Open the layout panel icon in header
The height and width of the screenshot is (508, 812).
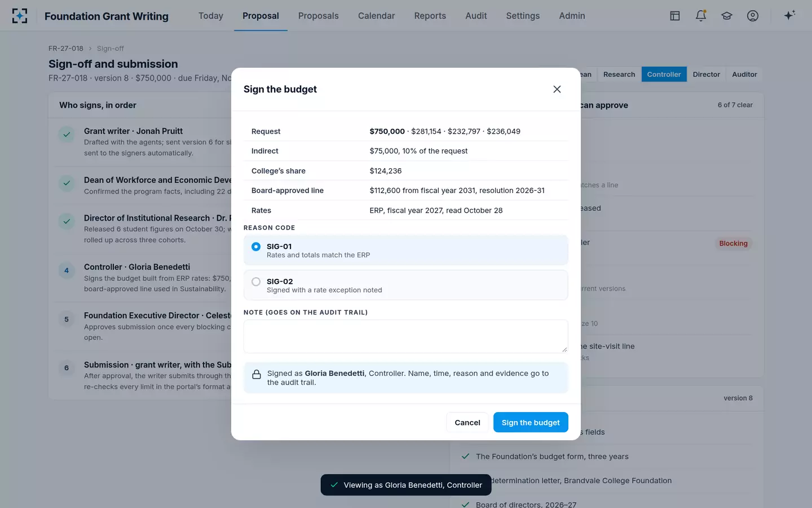pos(675,16)
